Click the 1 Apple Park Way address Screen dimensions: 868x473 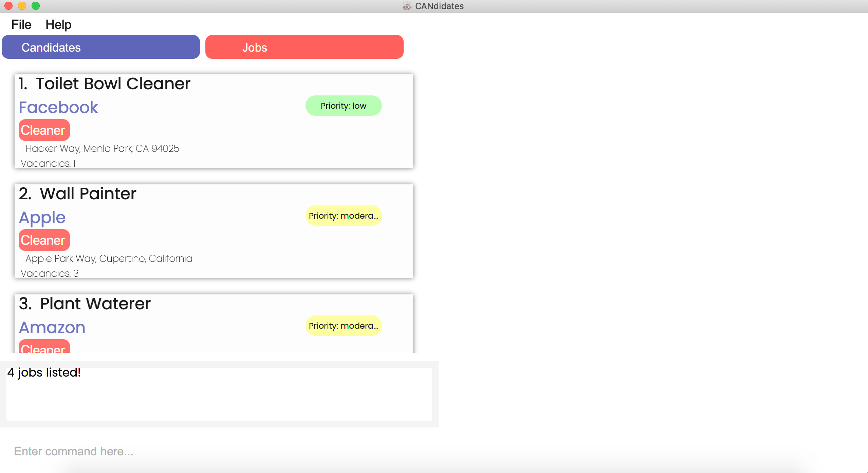coord(106,258)
